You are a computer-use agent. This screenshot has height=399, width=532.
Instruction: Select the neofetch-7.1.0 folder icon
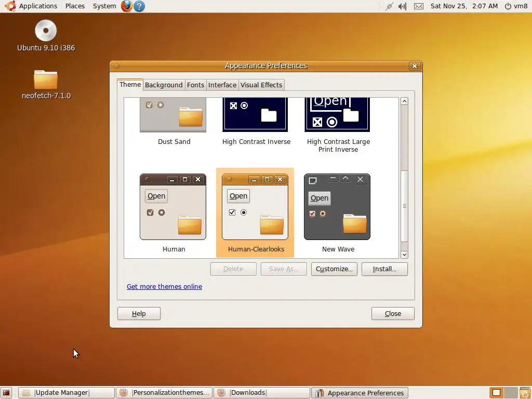46,79
